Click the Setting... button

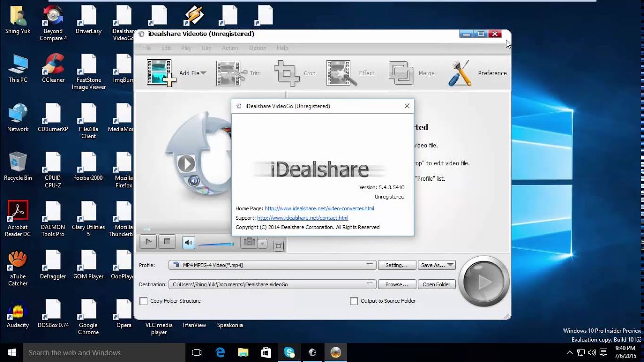pos(396,265)
